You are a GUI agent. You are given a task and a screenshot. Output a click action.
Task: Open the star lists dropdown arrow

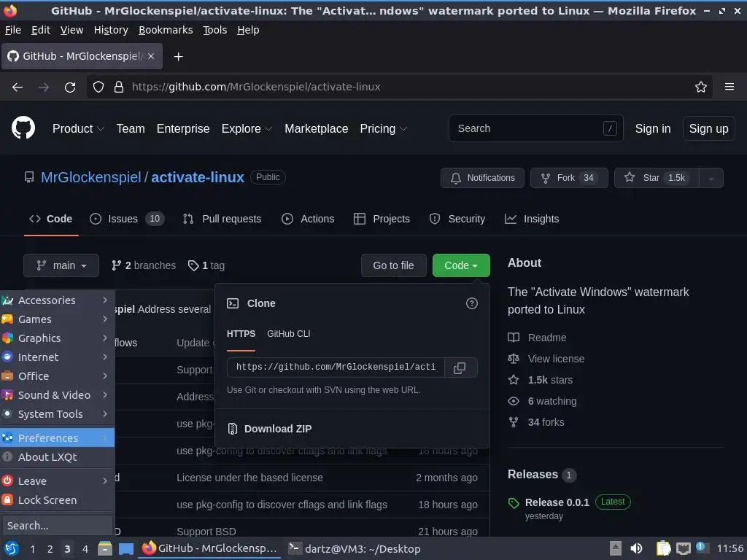coord(711,178)
